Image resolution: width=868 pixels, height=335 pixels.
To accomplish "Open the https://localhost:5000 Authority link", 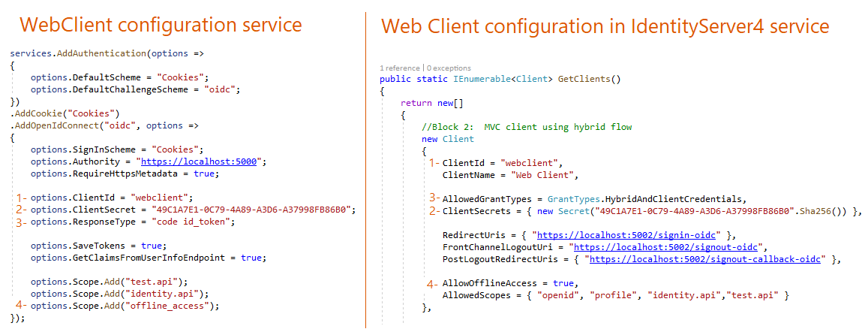I will (203, 161).
